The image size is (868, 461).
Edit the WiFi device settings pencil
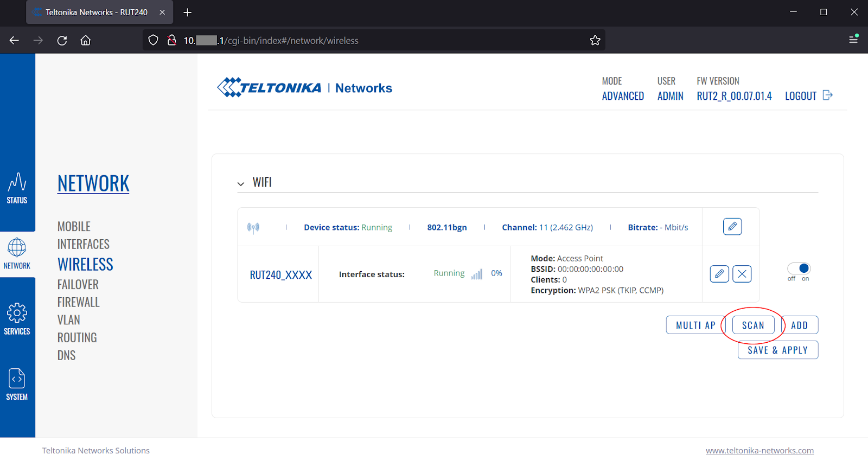[732, 227]
